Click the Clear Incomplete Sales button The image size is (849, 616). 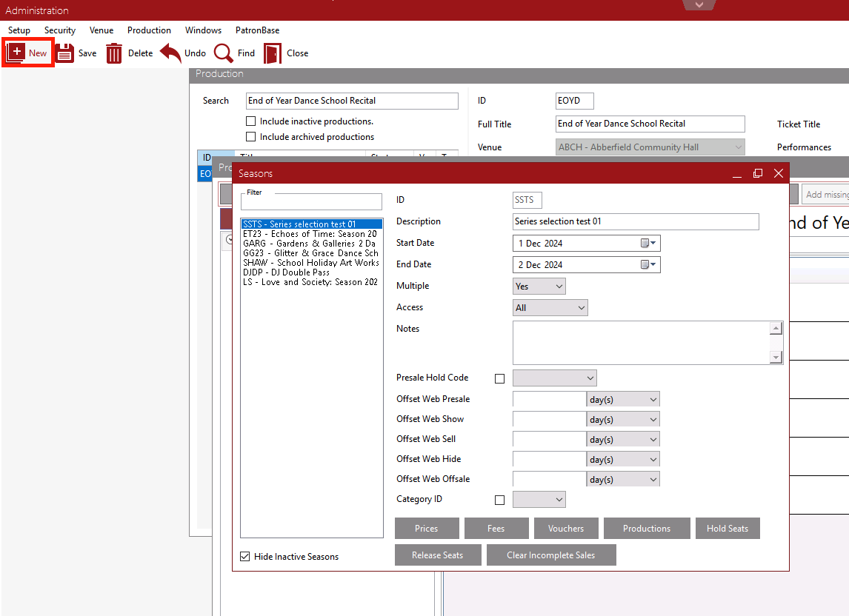[x=550, y=555]
